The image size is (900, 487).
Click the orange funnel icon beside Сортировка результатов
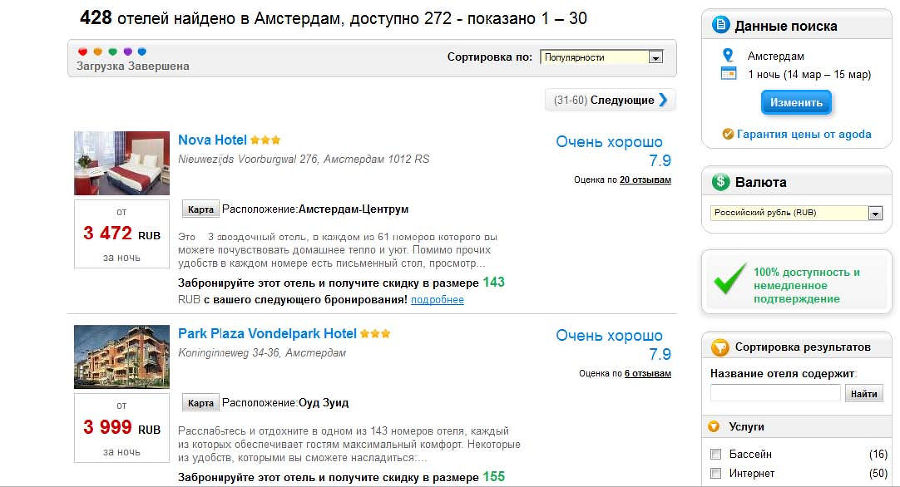(718, 348)
